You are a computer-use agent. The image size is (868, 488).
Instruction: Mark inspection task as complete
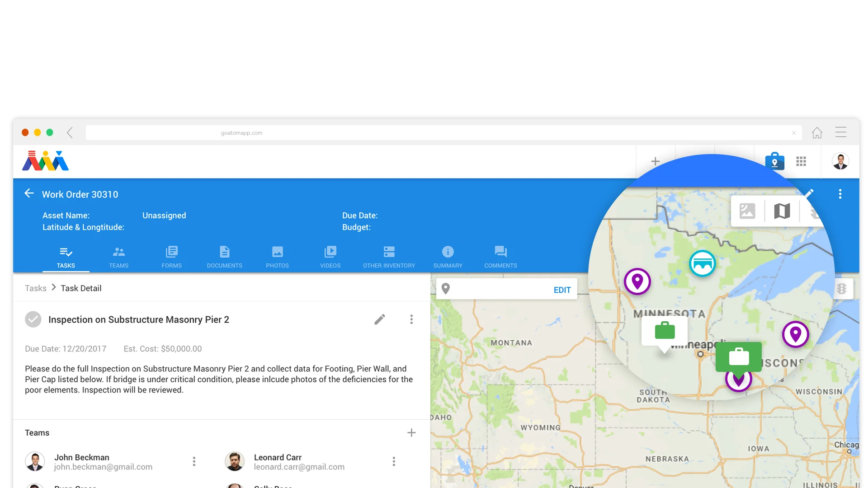coord(33,319)
